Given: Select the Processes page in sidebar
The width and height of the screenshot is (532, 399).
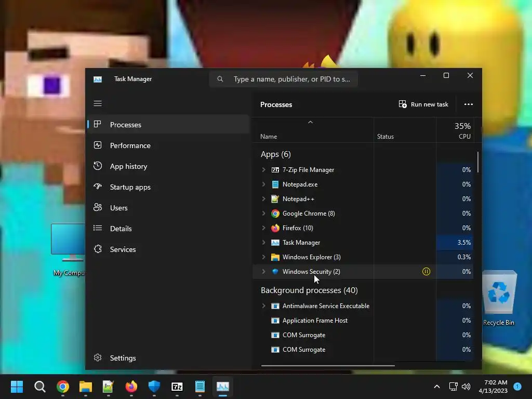Looking at the screenshot, I should 169,125.
